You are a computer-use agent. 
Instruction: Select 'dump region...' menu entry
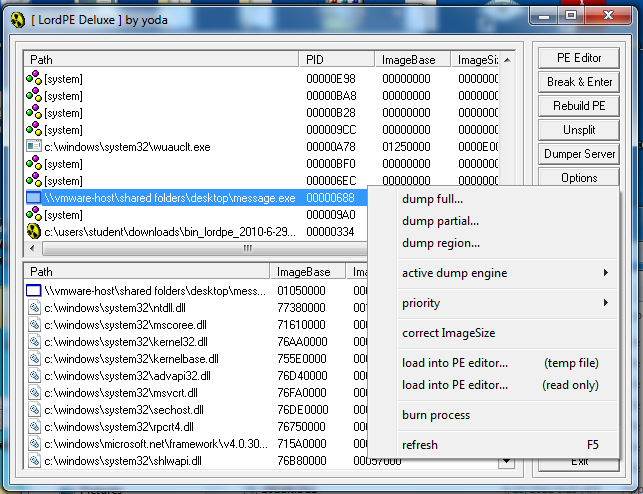[x=494, y=244]
